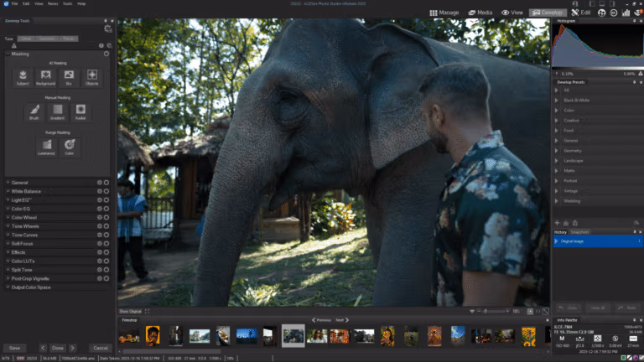This screenshot has width=644, height=362.
Task: Toggle full screen icon beside Show Original
Action: coord(147,312)
